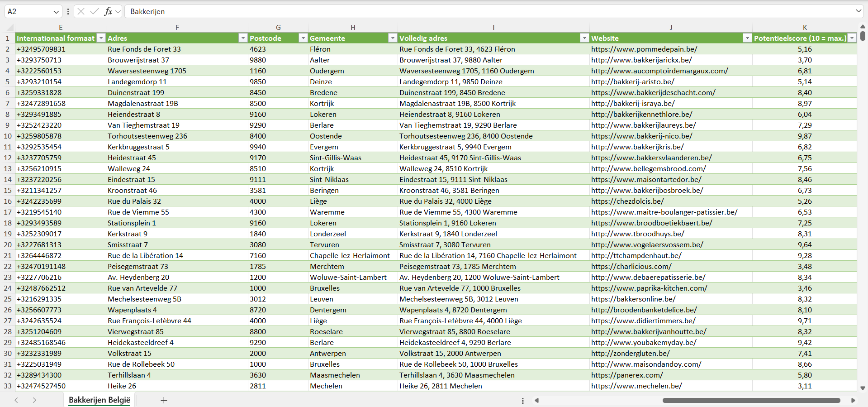Click the bakkerij-nico.be website cell
This screenshot has width=868, height=407.
click(641, 136)
